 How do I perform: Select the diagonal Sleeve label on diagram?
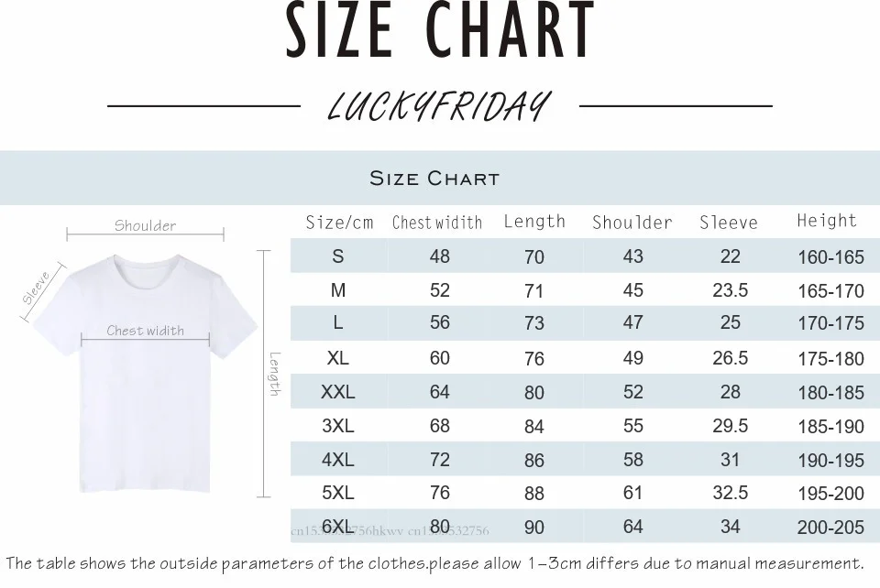click(x=37, y=288)
